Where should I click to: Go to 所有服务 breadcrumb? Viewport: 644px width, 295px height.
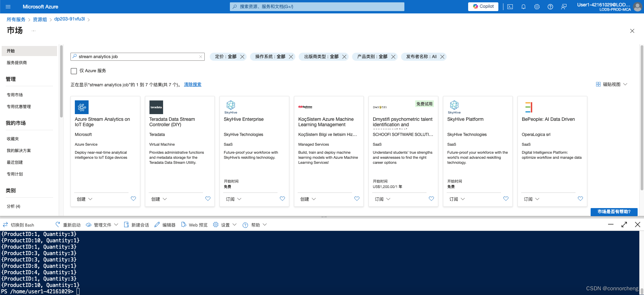[16, 19]
